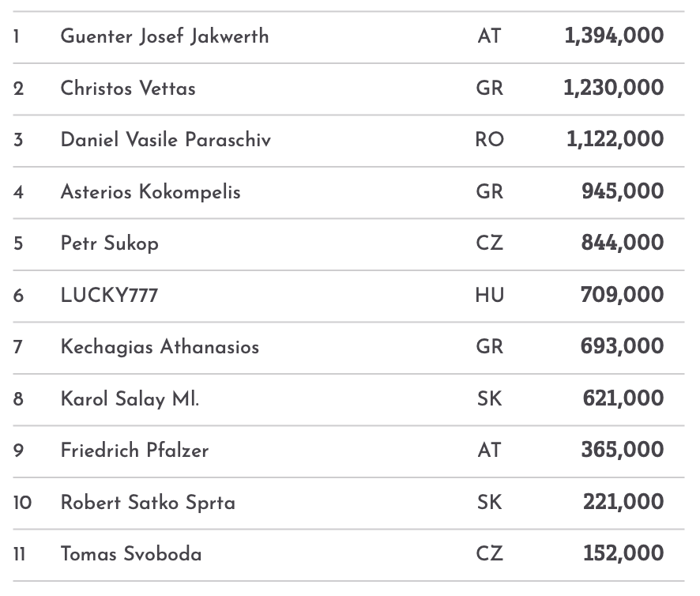The width and height of the screenshot is (700, 596).
Task: Click Daniel Vasile Paraschiv name
Action: [165, 140]
